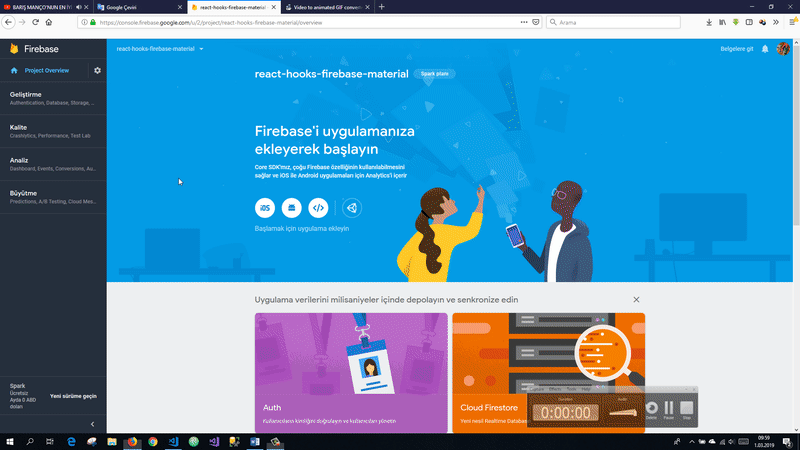Image resolution: width=800 pixels, height=450 pixels.
Task: Open recorder Tools menu
Action: click(571, 389)
